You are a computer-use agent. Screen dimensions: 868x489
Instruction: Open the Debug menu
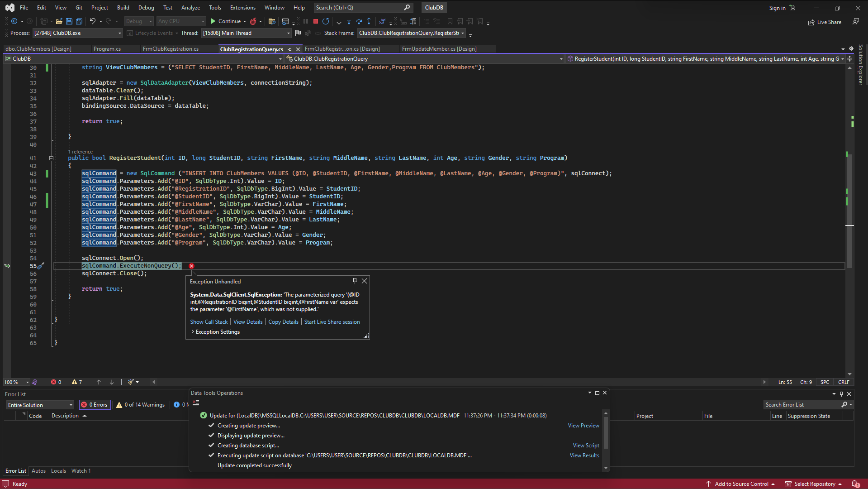click(146, 7)
